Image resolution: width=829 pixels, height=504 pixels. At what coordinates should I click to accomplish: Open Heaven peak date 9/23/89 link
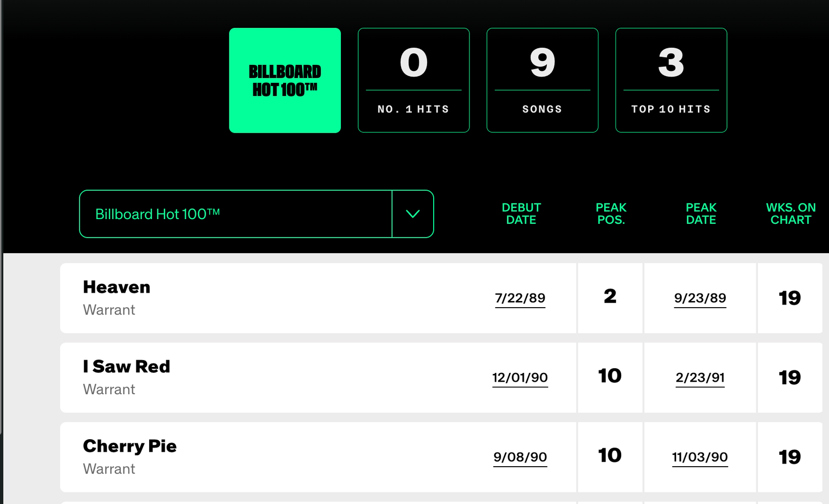[x=700, y=298]
